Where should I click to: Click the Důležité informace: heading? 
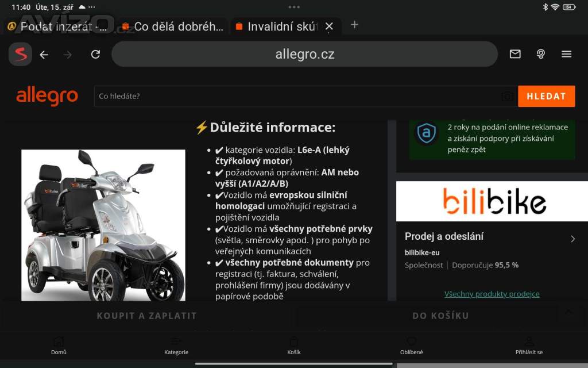(x=265, y=127)
